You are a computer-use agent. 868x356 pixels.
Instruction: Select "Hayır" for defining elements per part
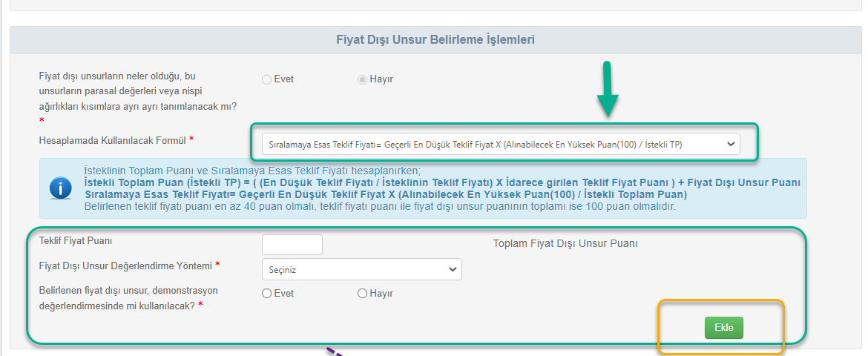click(363, 79)
